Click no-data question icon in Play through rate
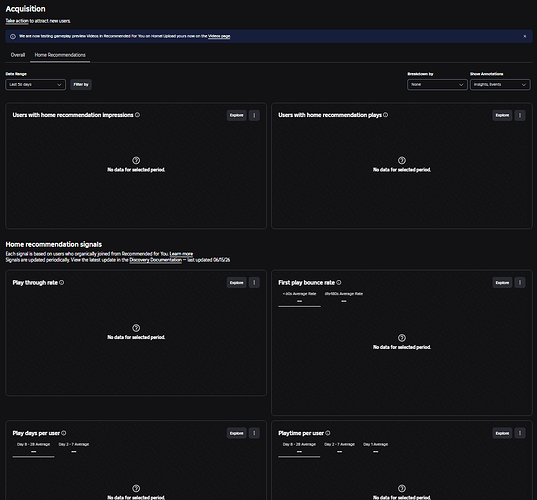This screenshot has height=500, width=537. [x=136, y=328]
